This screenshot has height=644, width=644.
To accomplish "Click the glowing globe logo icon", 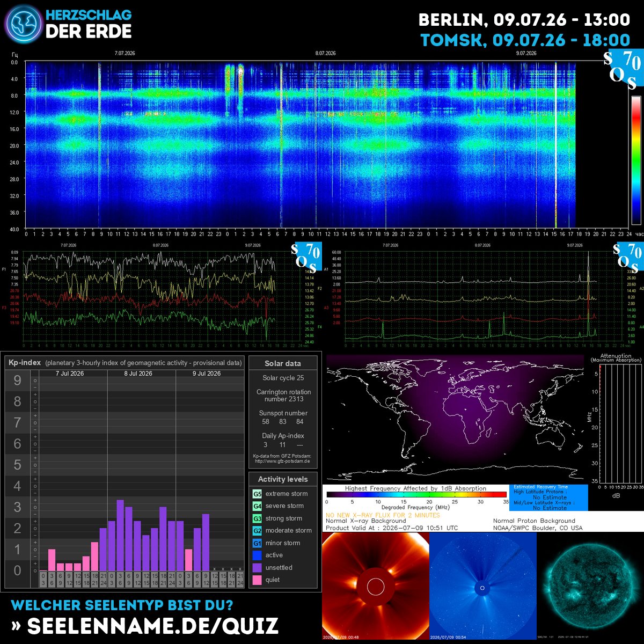I will pos(23,24).
